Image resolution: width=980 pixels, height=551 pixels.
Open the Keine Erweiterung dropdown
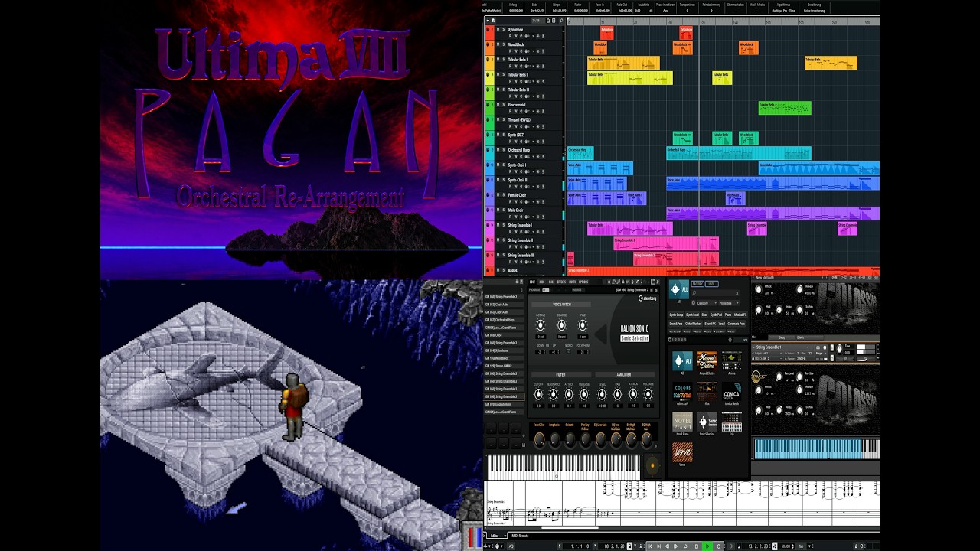(815, 11)
